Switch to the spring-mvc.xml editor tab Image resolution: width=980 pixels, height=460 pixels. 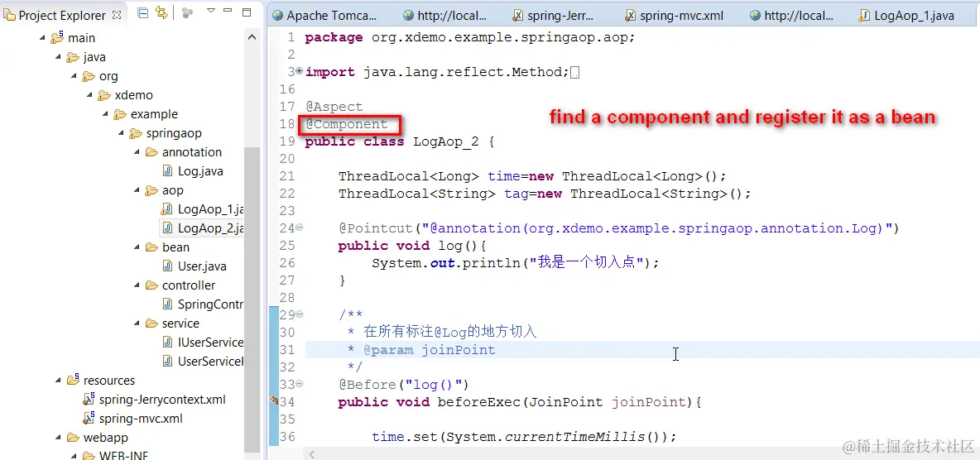click(674, 16)
